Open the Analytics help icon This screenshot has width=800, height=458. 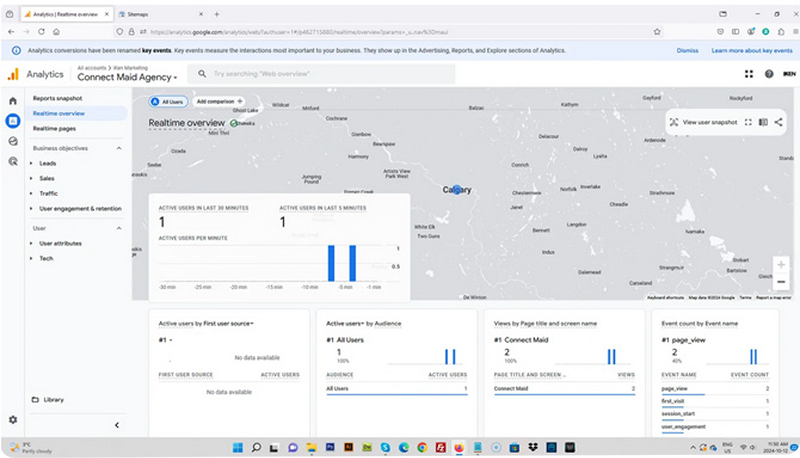[769, 74]
